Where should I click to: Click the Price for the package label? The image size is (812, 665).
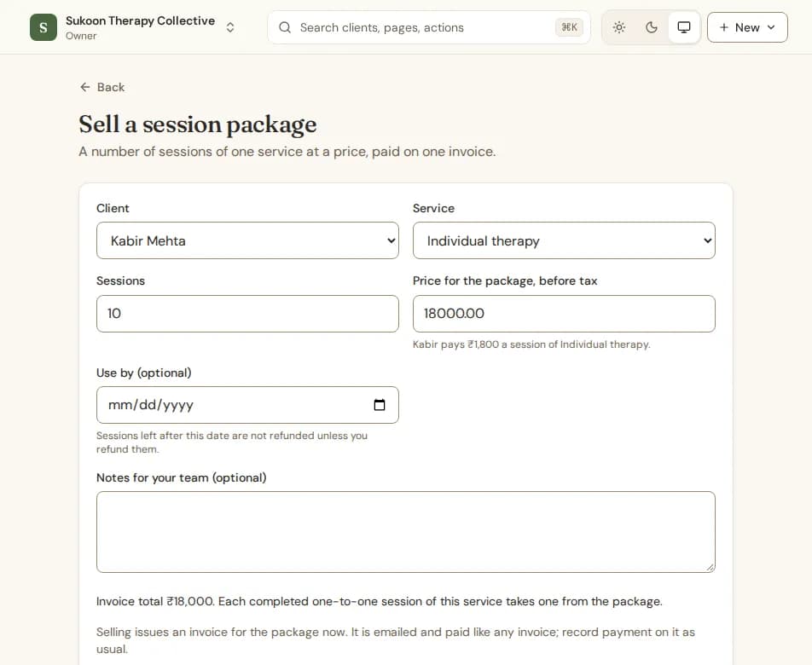pos(505,281)
